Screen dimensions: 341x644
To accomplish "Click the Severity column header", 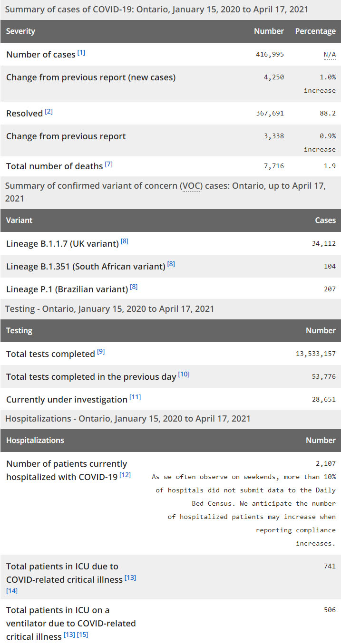I will click(20, 31).
